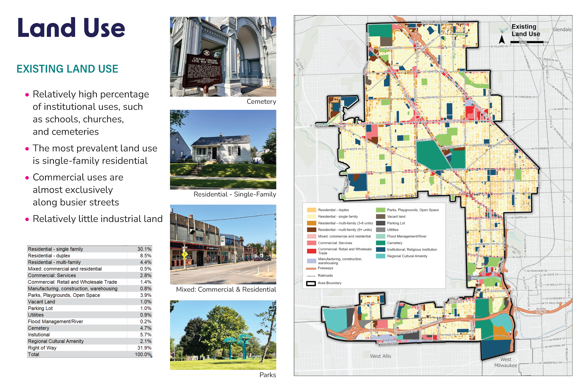Open the Mixed Commercial & Residential photo
Image resolution: width=588 pixels, height=392 pixels.
click(x=223, y=244)
